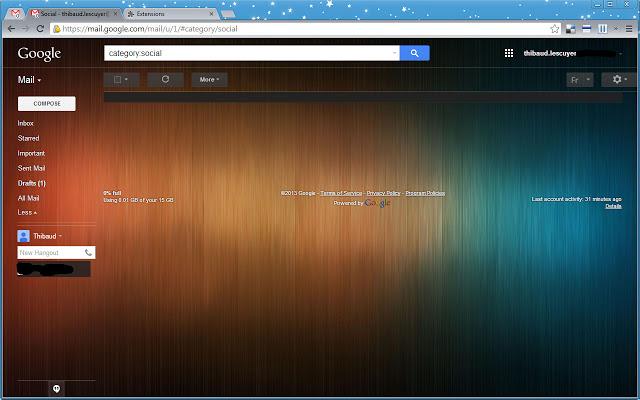Switch to the Extensions tab

[171, 14]
